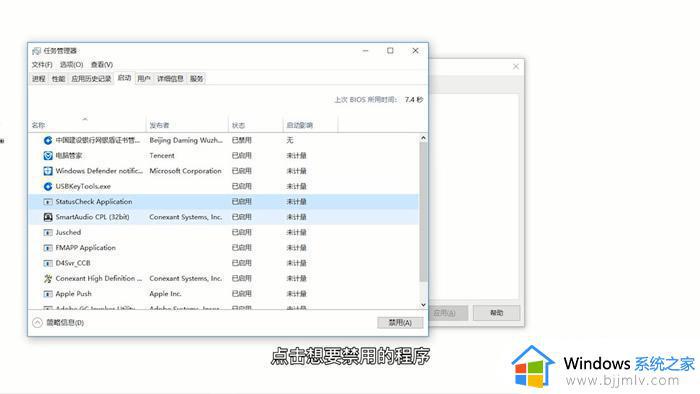This screenshot has height=394, width=700.
Task: Select the D4Svr_CCB entry name
Action: click(73, 263)
